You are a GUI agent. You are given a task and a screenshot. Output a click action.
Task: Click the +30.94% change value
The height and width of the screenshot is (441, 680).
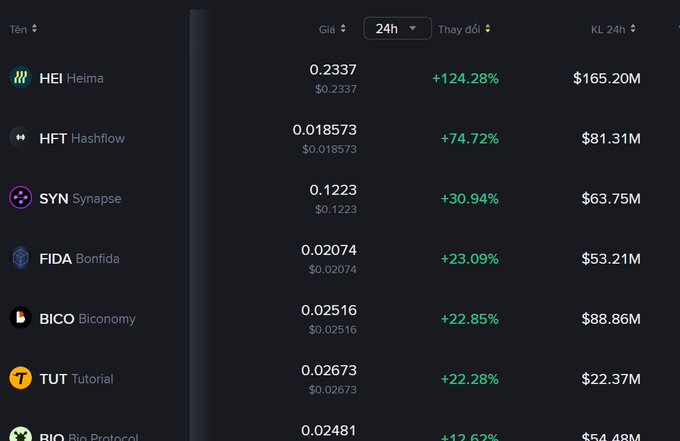(470, 199)
